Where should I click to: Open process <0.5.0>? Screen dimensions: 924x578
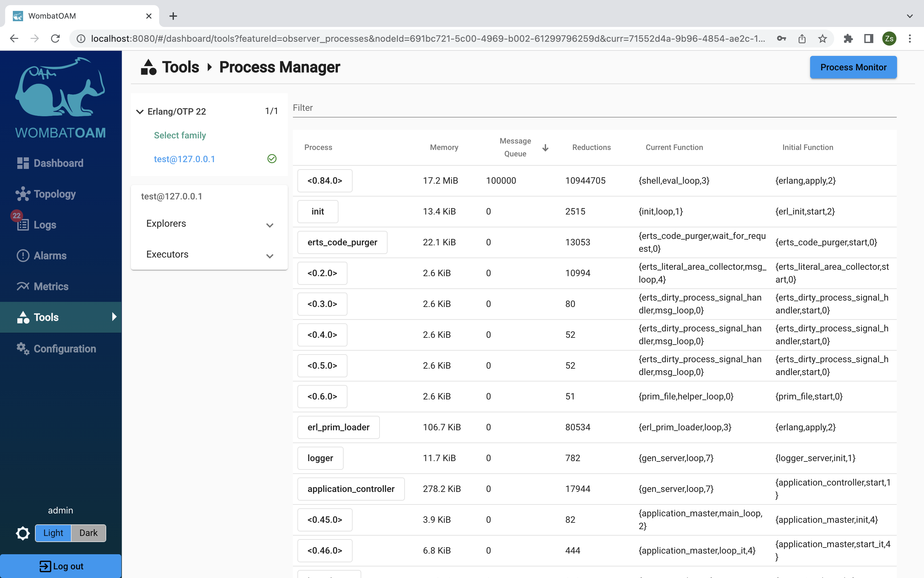pos(322,366)
